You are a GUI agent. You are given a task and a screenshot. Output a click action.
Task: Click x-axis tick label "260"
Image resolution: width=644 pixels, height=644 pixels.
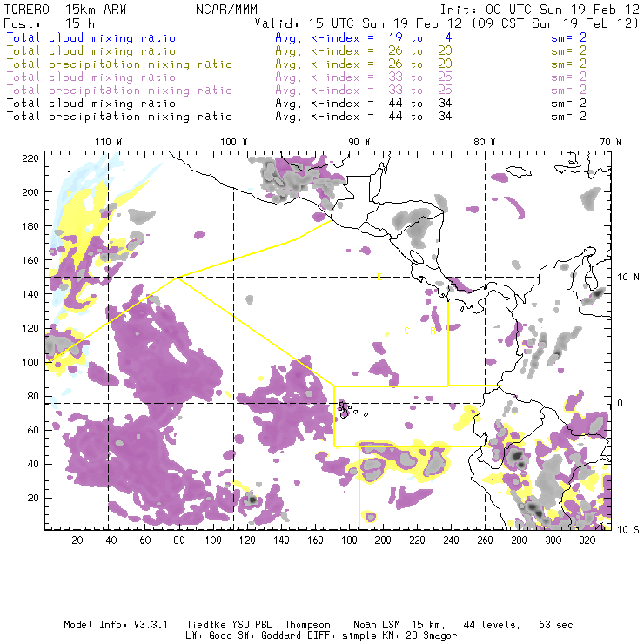tap(485, 540)
